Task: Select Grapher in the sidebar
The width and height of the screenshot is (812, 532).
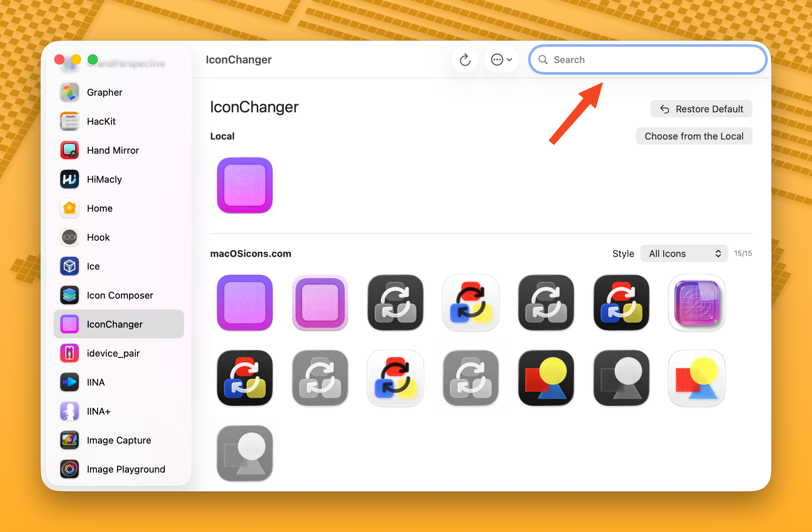Action: coord(104,92)
